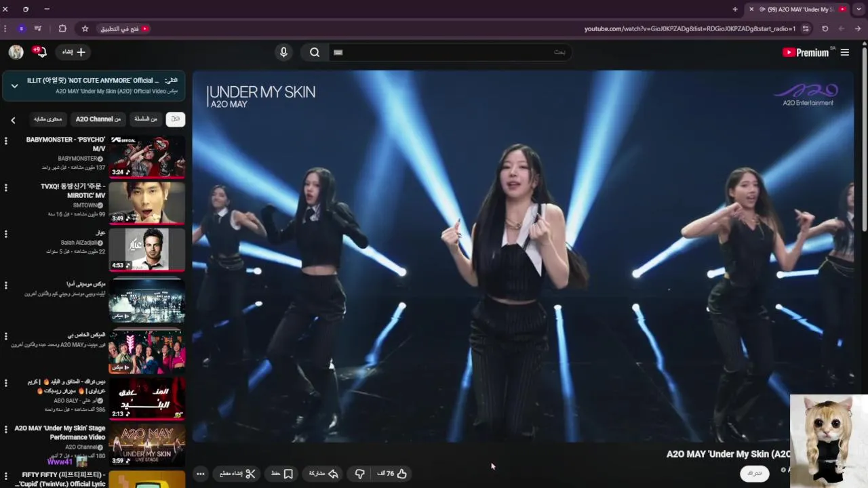Open notifications bell with 9+ badge
Image resolution: width=868 pixels, height=488 pixels.
click(40, 52)
